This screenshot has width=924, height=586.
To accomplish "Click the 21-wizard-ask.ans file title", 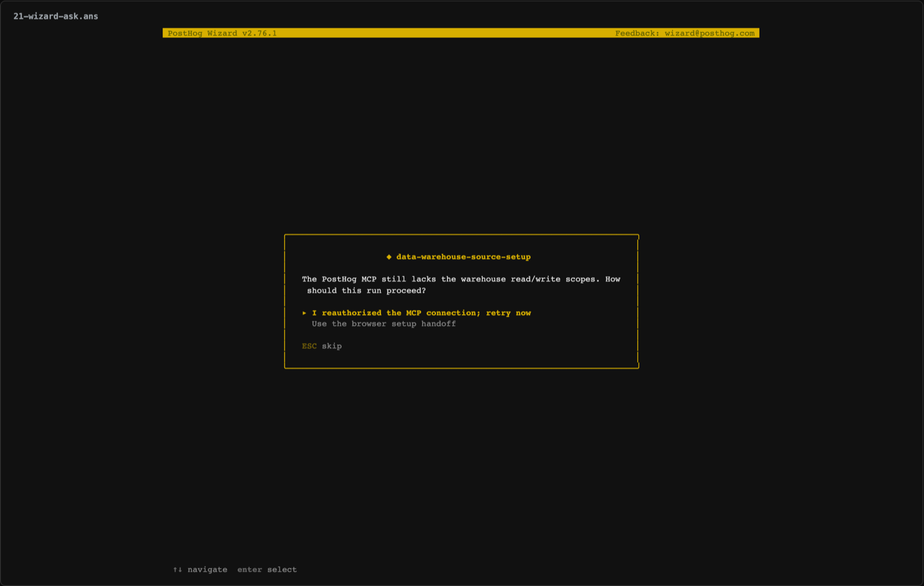I will [x=55, y=16].
